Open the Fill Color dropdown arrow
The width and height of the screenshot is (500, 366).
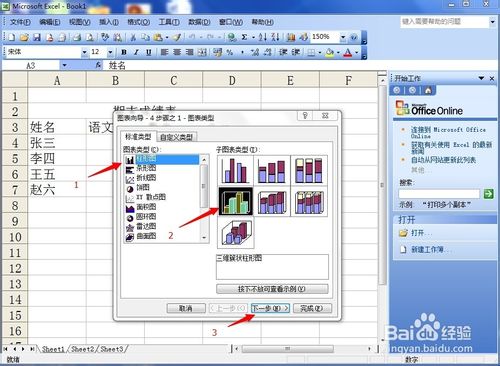(x=338, y=53)
